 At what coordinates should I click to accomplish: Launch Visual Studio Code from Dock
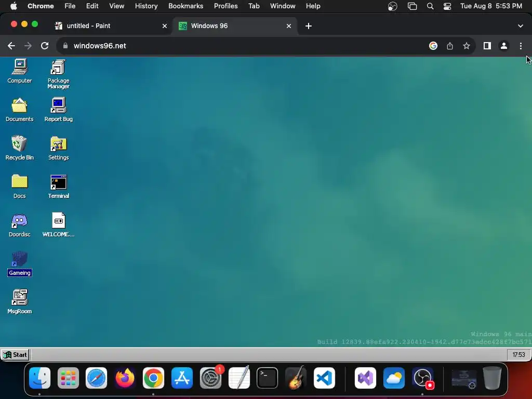coord(324,378)
